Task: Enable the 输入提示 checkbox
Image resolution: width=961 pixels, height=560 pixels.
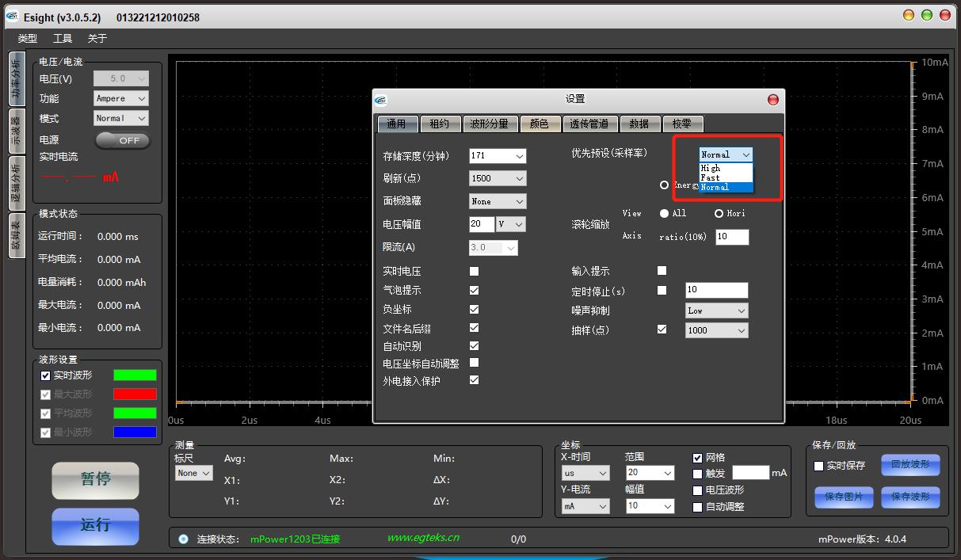Action: 662,271
